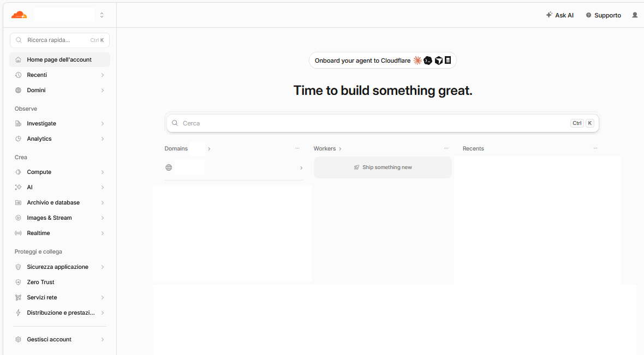
Task: Open the Compute menu item
Action: 59,172
